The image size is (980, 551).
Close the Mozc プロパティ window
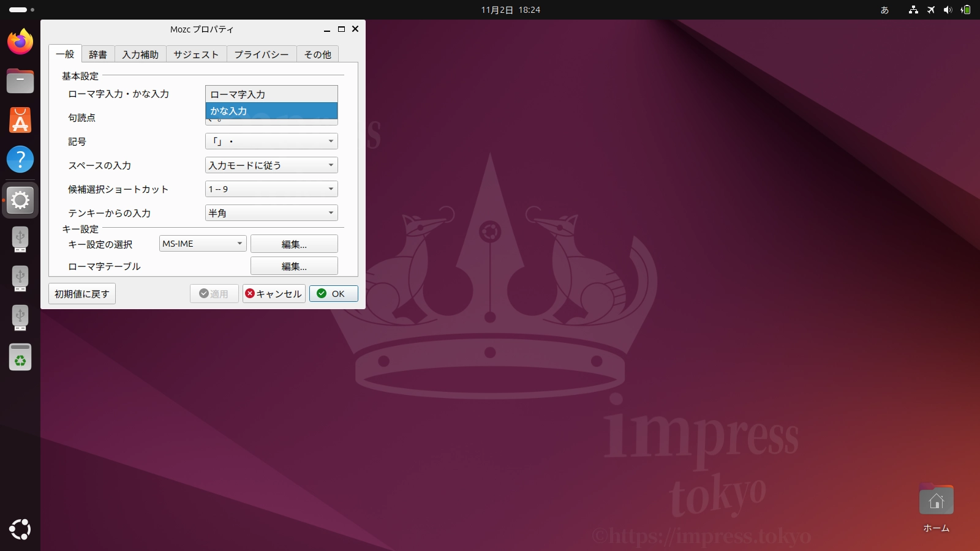[355, 29]
